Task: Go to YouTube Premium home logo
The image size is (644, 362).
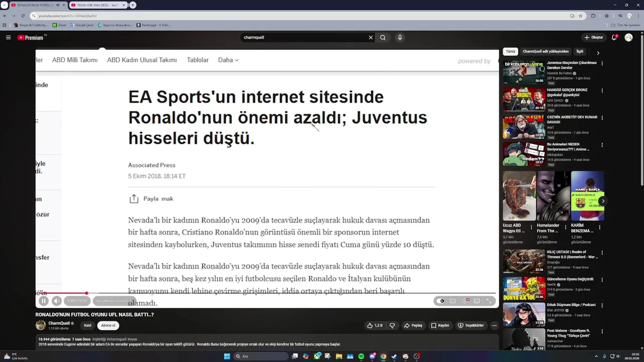Action: 30,37
